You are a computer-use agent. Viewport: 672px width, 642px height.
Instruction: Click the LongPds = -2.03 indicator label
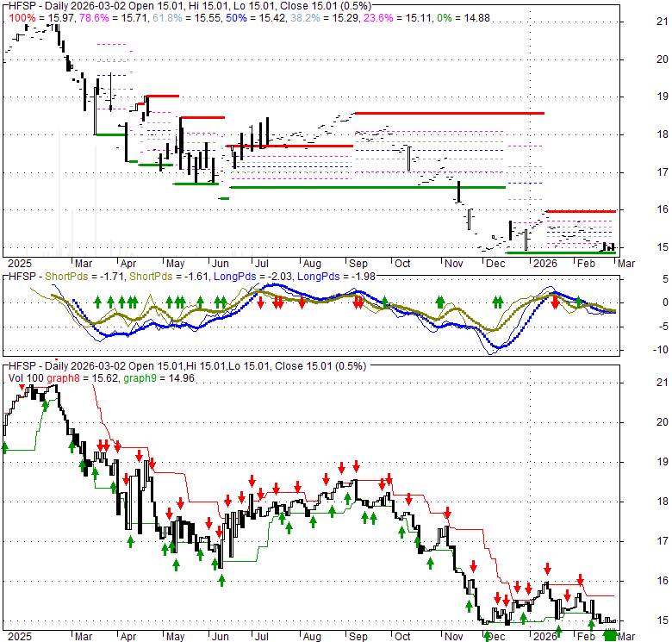pyautogui.click(x=252, y=277)
